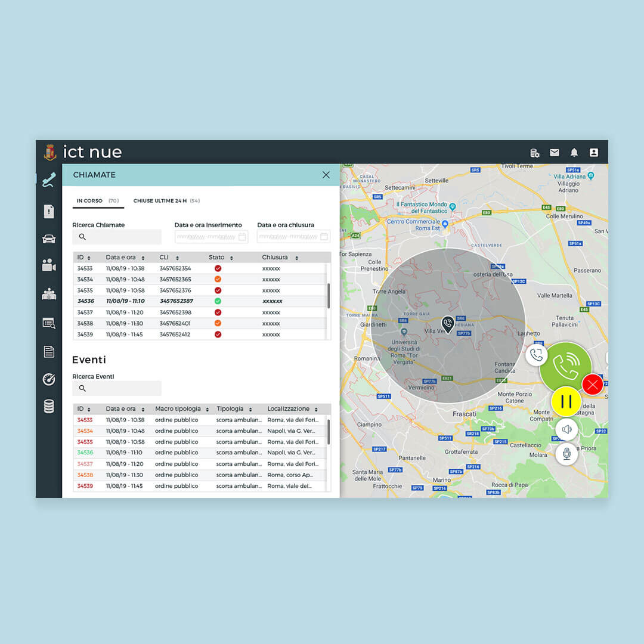Image resolution: width=644 pixels, height=644 pixels.
Task: Open the video camera surveillance sidebar icon
Action: pos(49,265)
